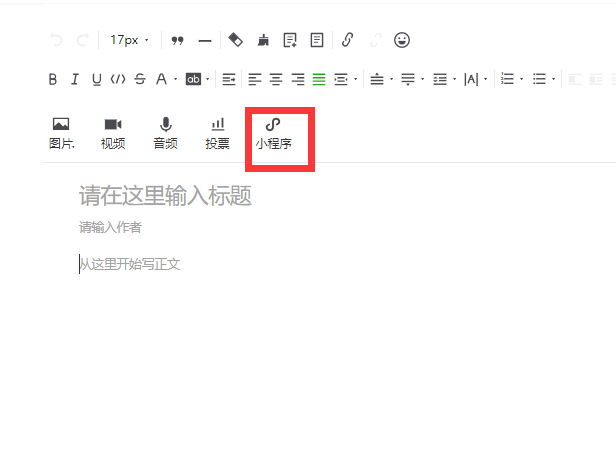Click the author field 请输入作者
This screenshot has width=616, height=459.
tap(110, 227)
